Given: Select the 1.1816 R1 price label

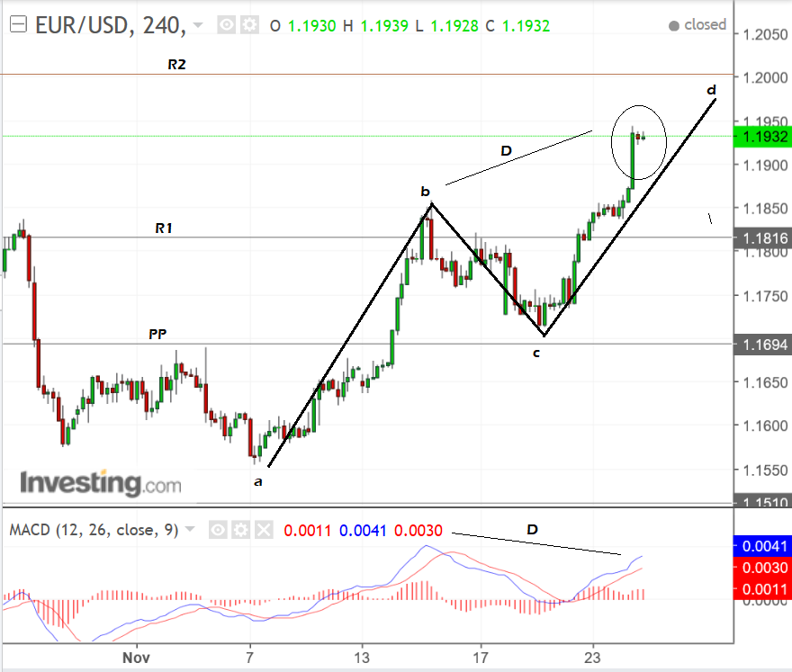Looking at the screenshot, I should [x=762, y=237].
